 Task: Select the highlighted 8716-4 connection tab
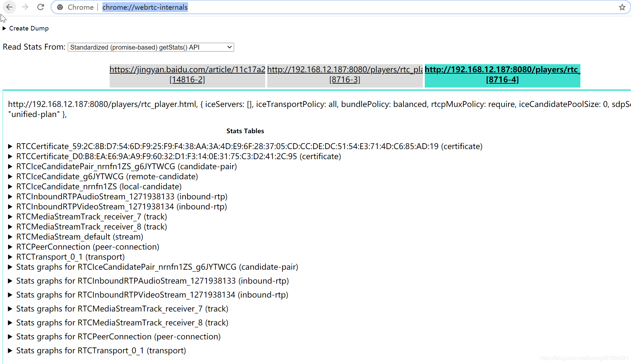coord(502,75)
